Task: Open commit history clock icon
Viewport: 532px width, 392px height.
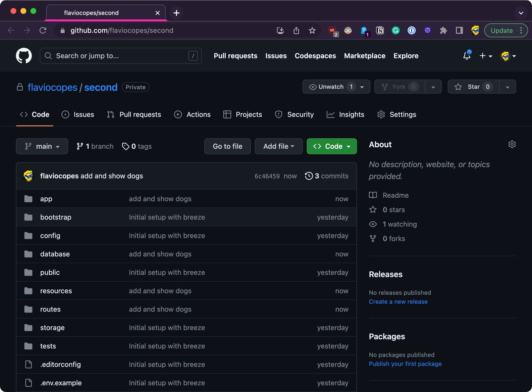Action: click(x=309, y=176)
